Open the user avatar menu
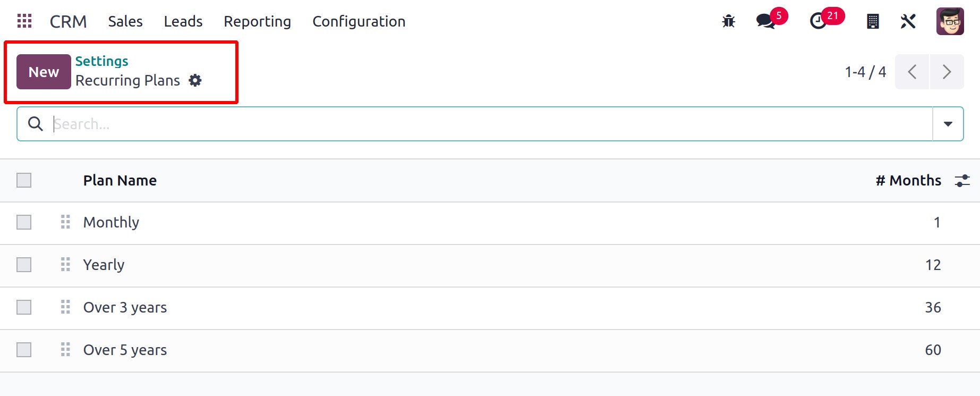The height and width of the screenshot is (396, 980). tap(950, 21)
